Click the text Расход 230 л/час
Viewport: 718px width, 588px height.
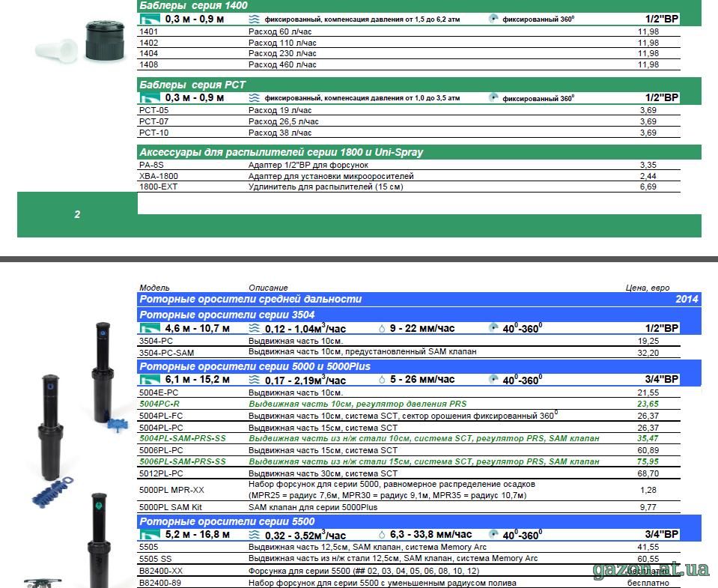coord(282,54)
